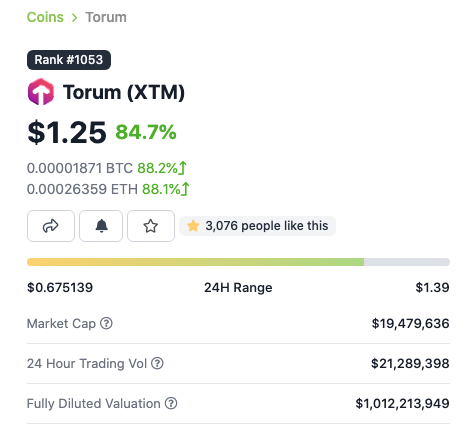Select the Torum breadcrumb item

106,17
